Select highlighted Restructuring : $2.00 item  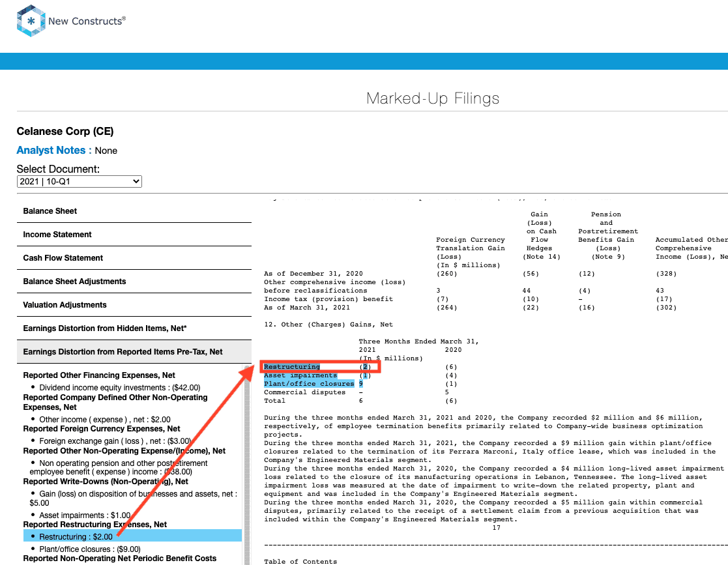point(132,537)
